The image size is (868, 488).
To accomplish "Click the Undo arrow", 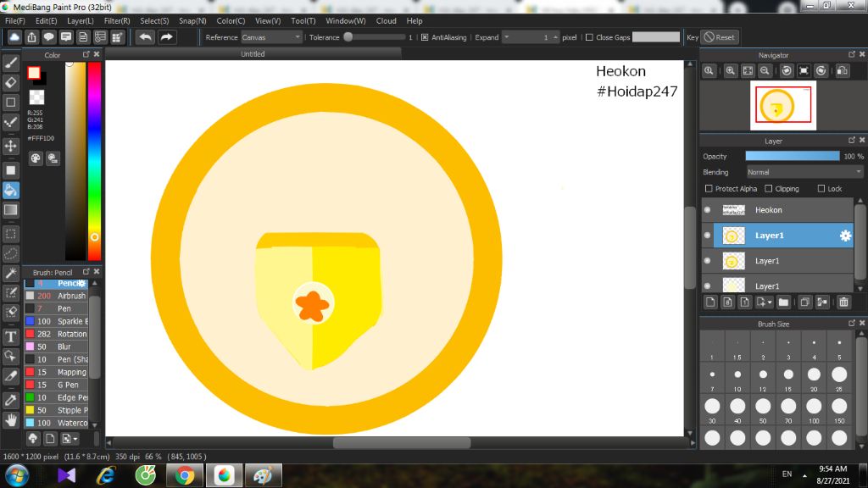I will (x=146, y=37).
